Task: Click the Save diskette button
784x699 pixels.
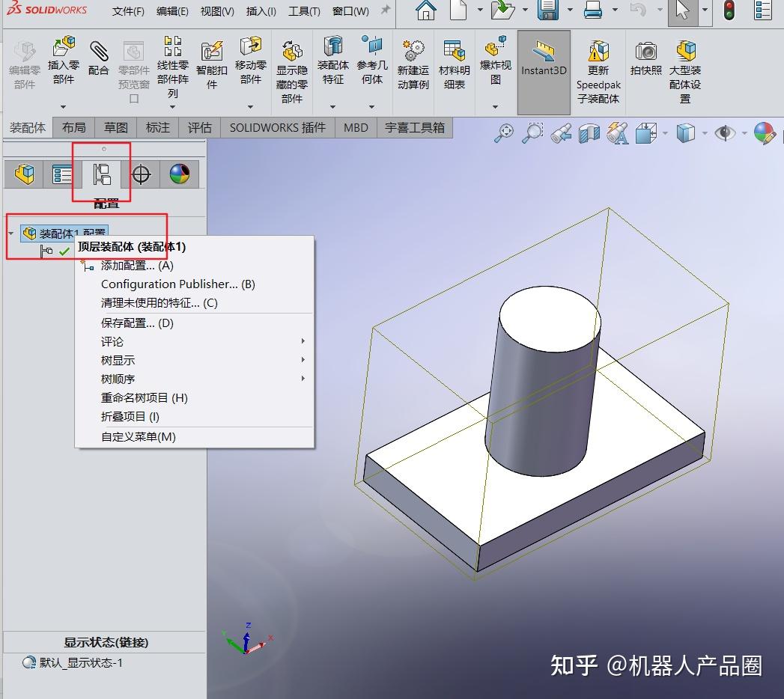Action: point(547,11)
